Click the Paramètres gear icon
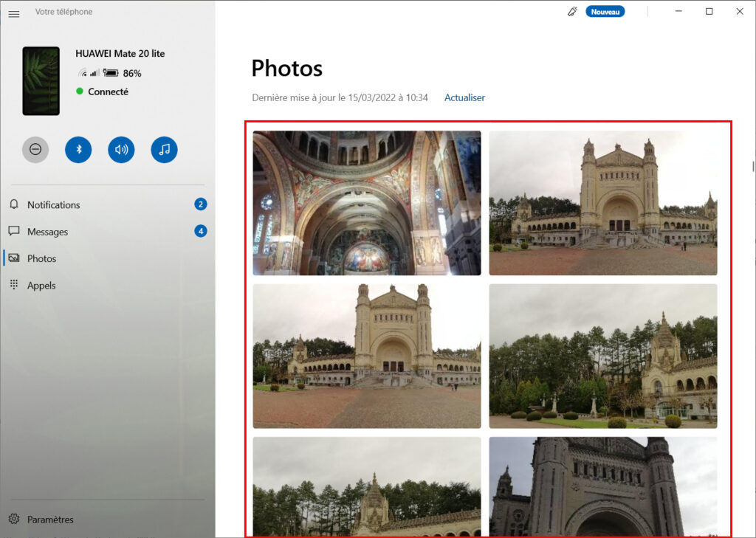Screen dimensions: 756x538 pos(14,519)
